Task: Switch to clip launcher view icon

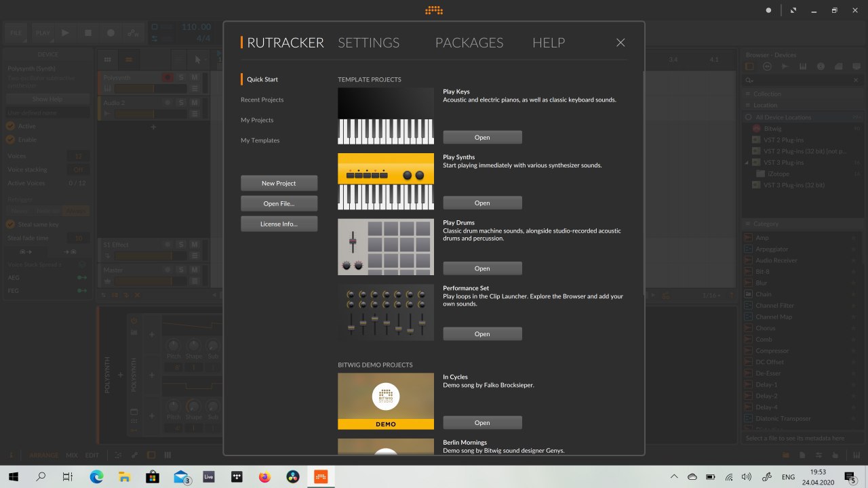Action: click(107, 60)
